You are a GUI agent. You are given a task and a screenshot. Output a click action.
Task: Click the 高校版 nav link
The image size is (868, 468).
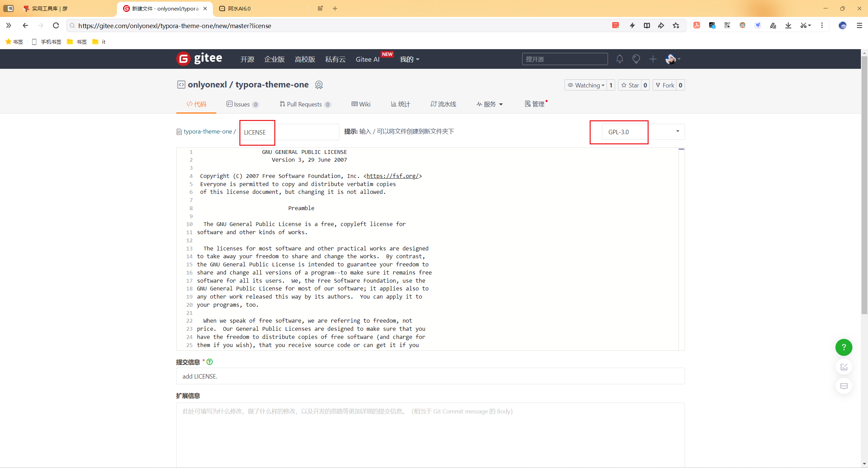(x=305, y=59)
